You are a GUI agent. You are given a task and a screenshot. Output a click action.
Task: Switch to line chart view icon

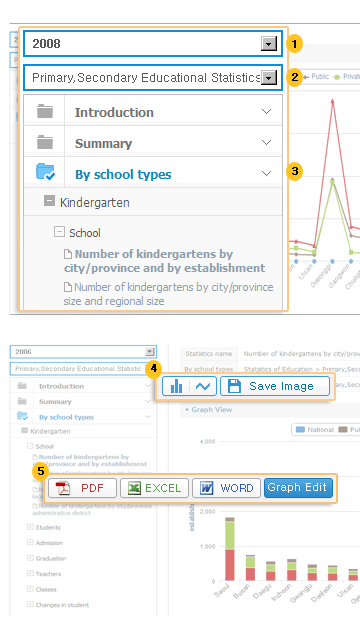point(203,386)
